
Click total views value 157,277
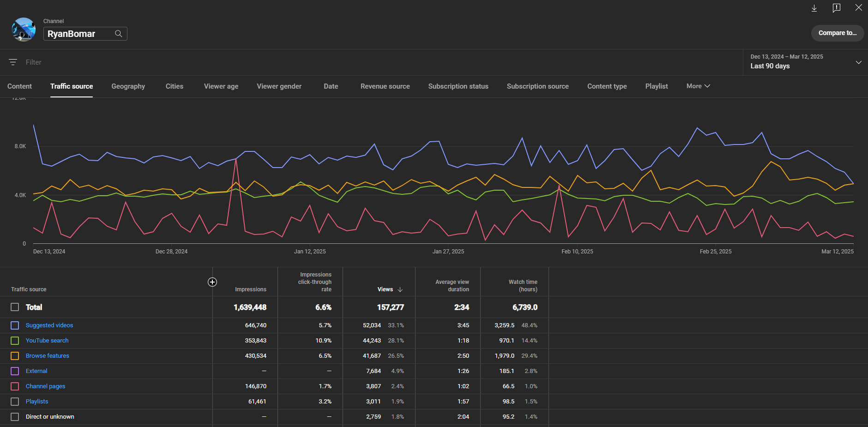pyautogui.click(x=391, y=307)
